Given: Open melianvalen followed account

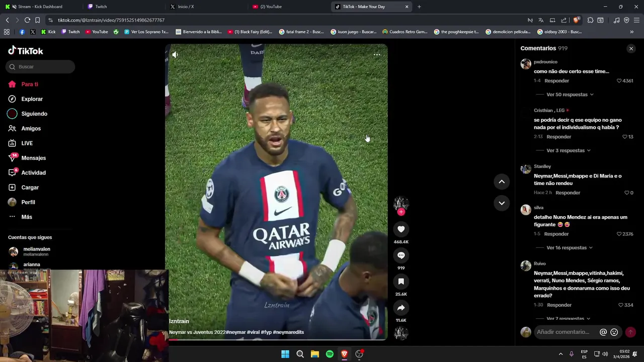Looking at the screenshot, I should tap(36, 251).
